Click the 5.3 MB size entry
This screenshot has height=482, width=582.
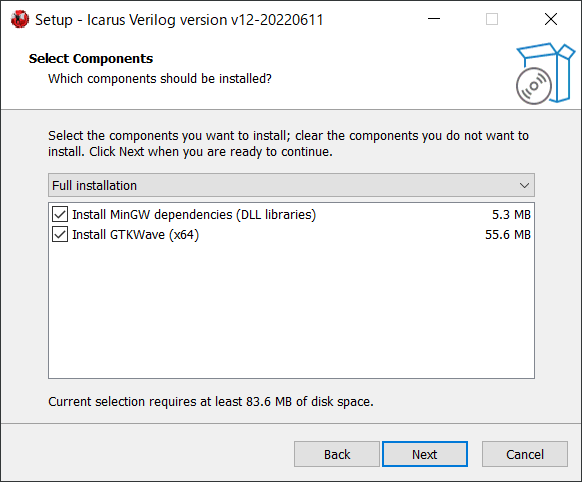pos(511,214)
